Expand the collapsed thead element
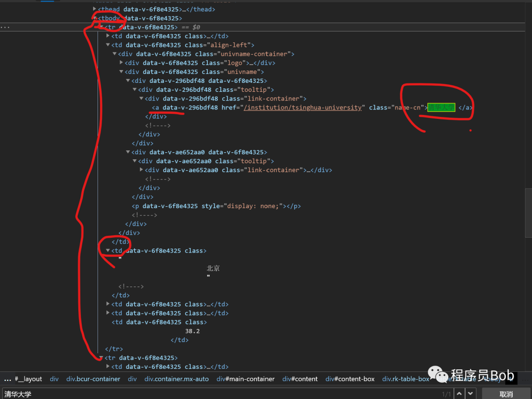 [95, 9]
